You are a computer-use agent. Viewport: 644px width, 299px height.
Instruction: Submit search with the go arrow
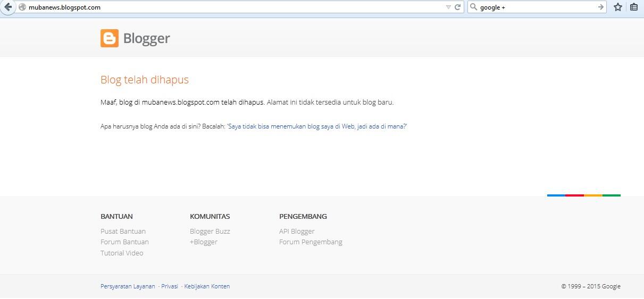pyautogui.click(x=601, y=7)
